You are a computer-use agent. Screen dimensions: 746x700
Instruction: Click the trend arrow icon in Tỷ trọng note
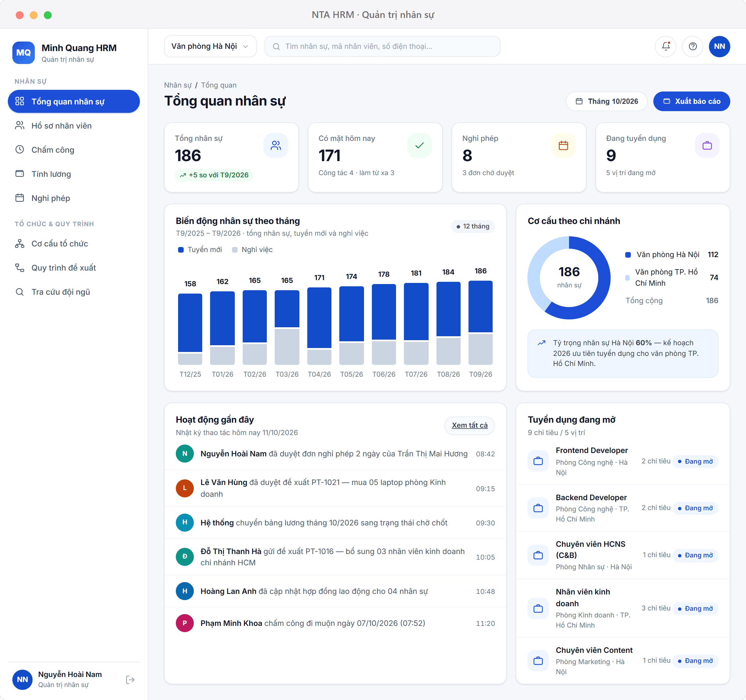[541, 343]
